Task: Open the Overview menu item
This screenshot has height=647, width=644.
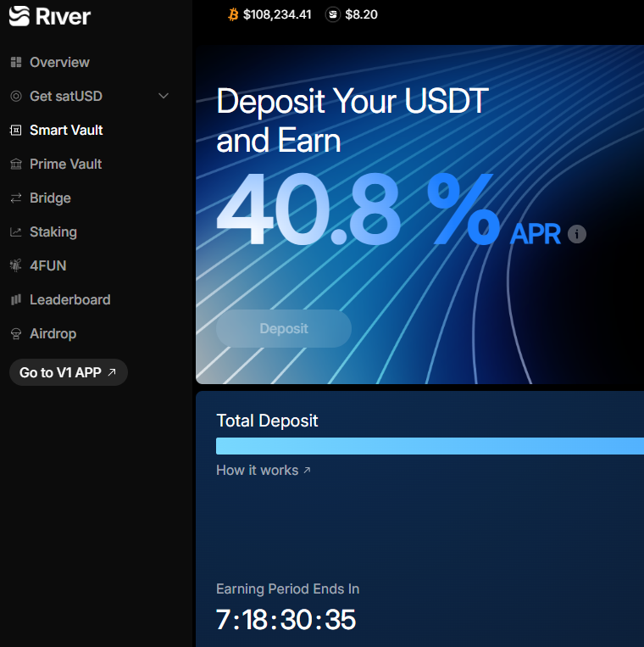Action: [x=59, y=62]
